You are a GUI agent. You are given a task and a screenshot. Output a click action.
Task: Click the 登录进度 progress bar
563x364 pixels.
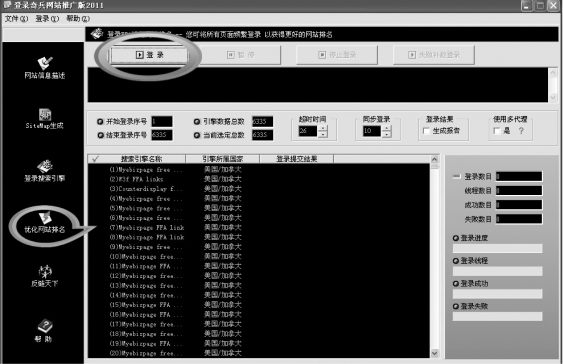click(497, 248)
